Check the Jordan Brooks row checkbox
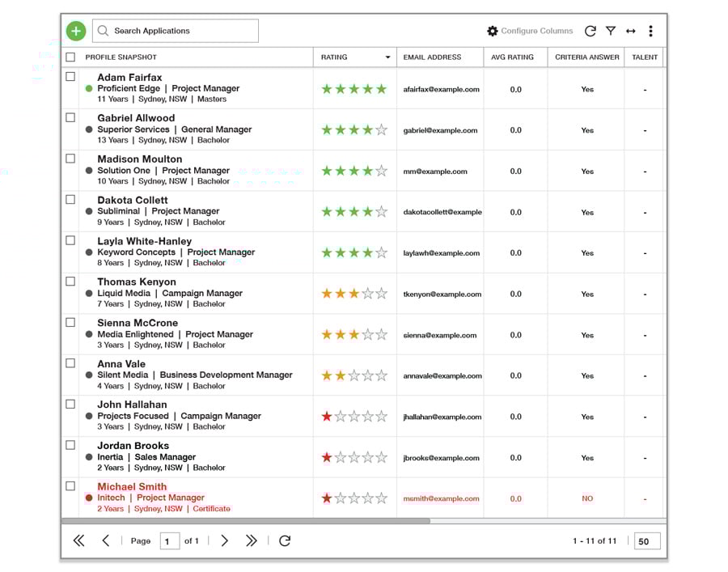This screenshot has height=572, width=728. click(70, 445)
